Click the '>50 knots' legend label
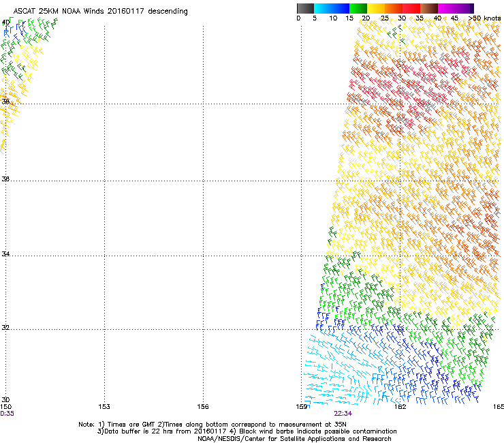504x443 pixels. click(x=484, y=18)
